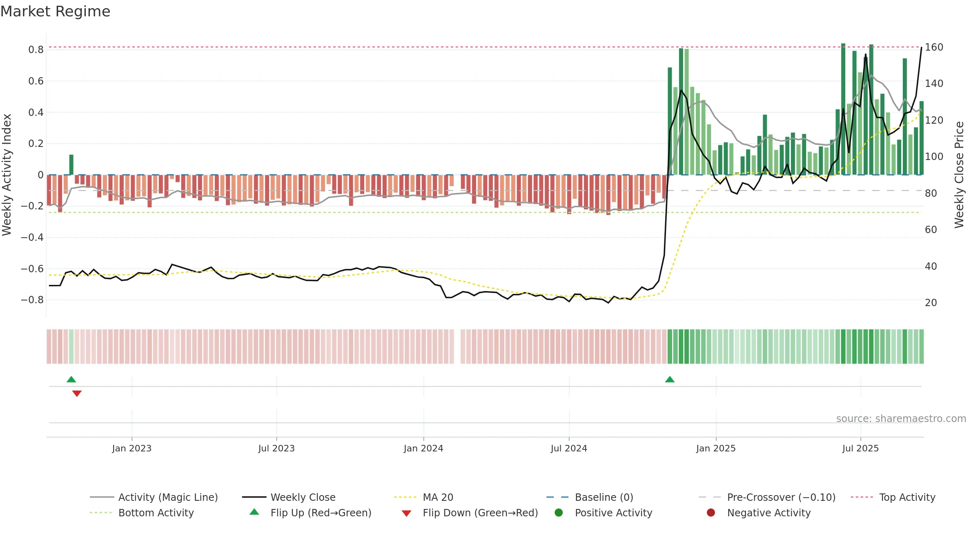Click the 0.2 left axis tick label

[36, 144]
